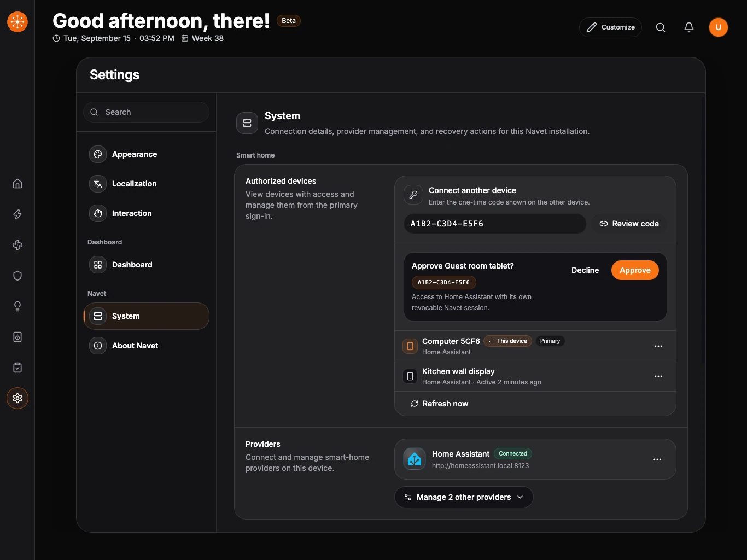747x560 pixels.
Task: Click the Home Assistant provider logo
Action: pos(415,459)
